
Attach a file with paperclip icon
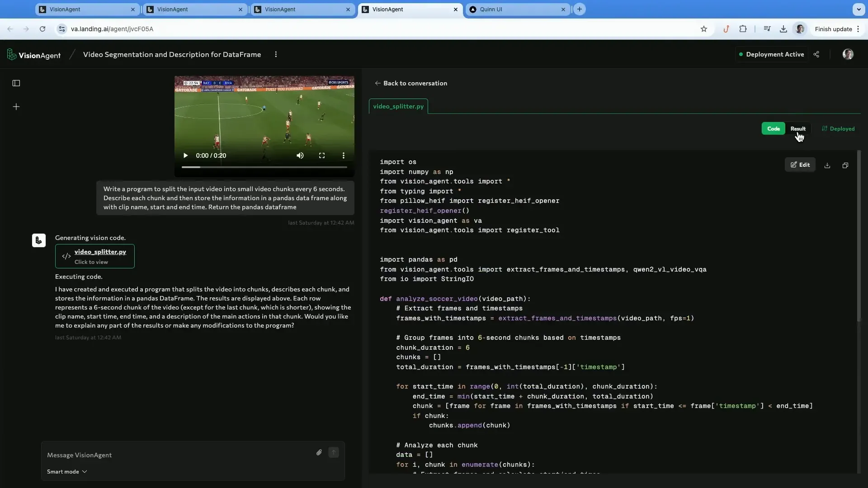pos(319,452)
